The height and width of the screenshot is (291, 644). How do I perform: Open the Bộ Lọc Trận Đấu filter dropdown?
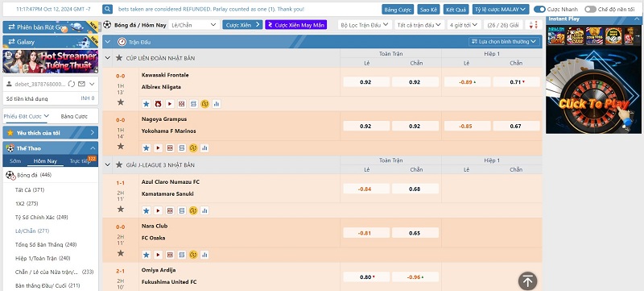[x=365, y=25]
